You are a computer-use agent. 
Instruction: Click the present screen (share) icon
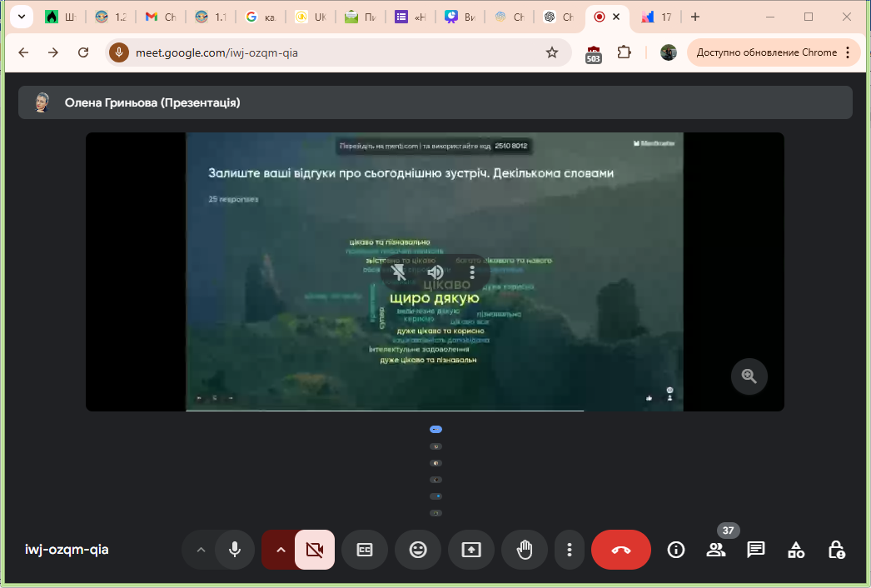click(x=470, y=550)
